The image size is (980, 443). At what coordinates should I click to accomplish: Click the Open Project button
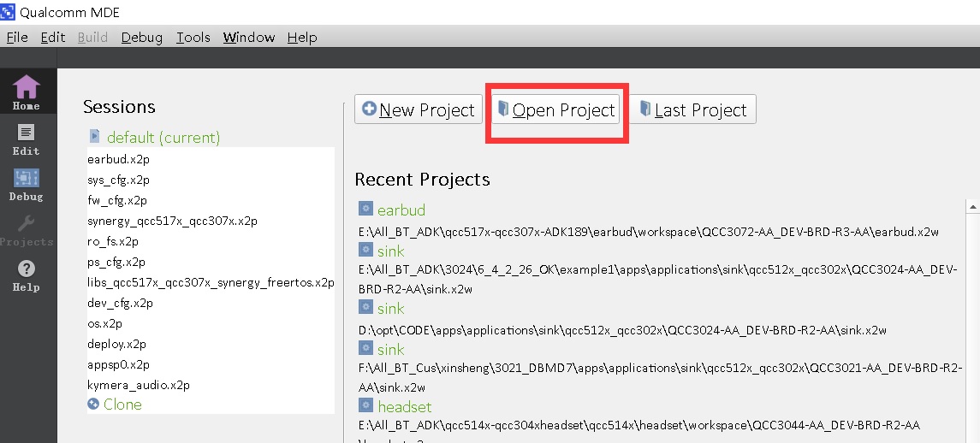click(557, 109)
